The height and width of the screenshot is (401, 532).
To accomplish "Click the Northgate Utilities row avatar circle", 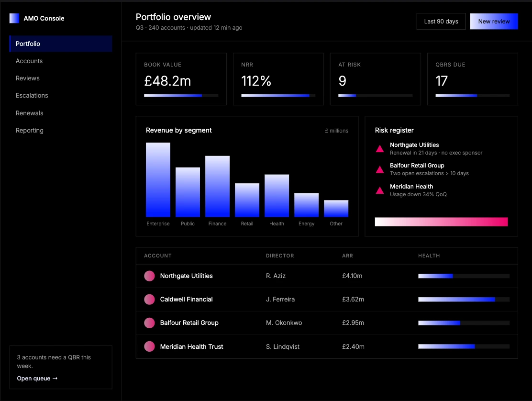I will click(149, 276).
